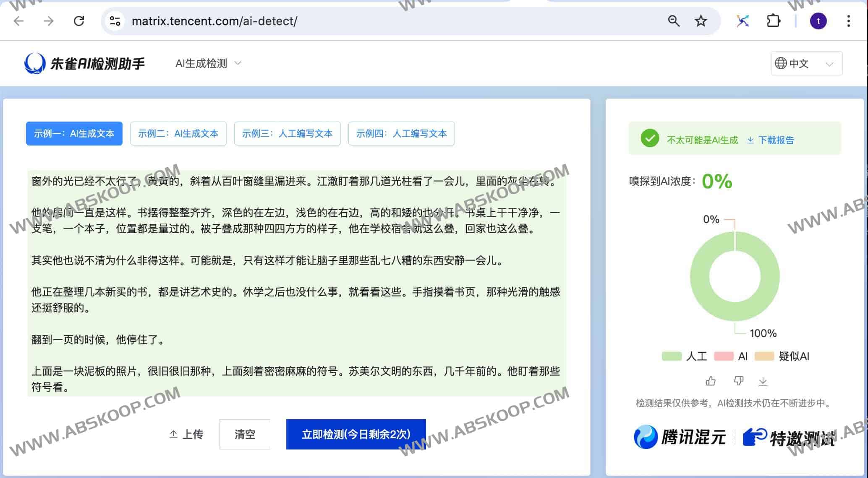Click the 腾讯混元 logo

pos(680,435)
